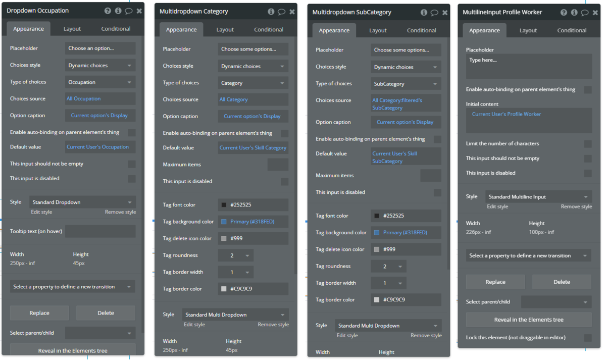Open Select parent/child dropdown in Dropdown Occupation
Screen dimensions: 606x364
(100, 333)
